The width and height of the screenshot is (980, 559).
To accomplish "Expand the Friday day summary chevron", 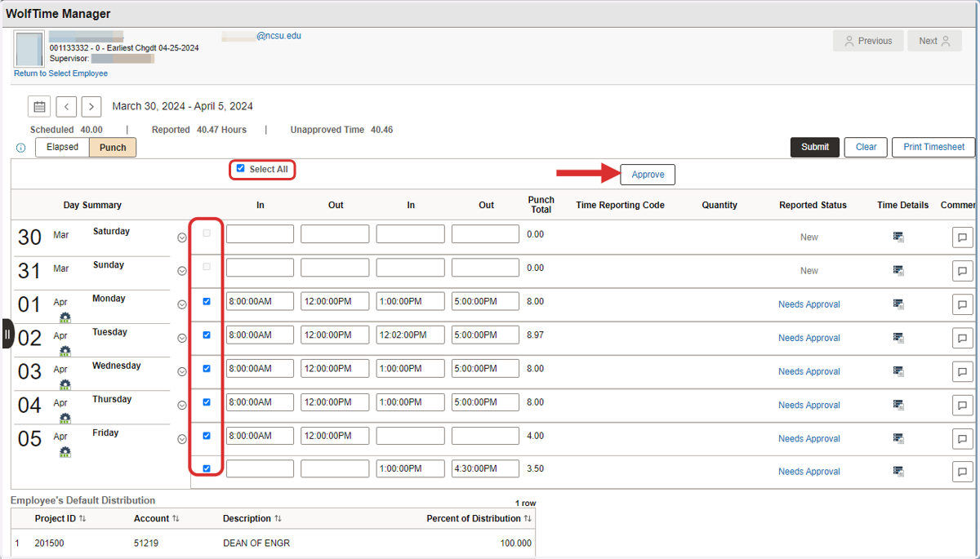I will tap(182, 438).
